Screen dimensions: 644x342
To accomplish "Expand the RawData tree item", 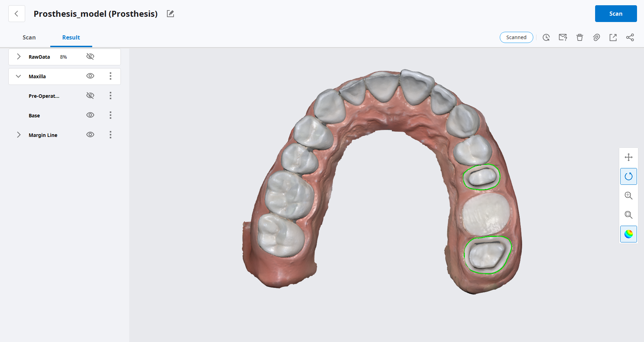I will click(x=19, y=57).
